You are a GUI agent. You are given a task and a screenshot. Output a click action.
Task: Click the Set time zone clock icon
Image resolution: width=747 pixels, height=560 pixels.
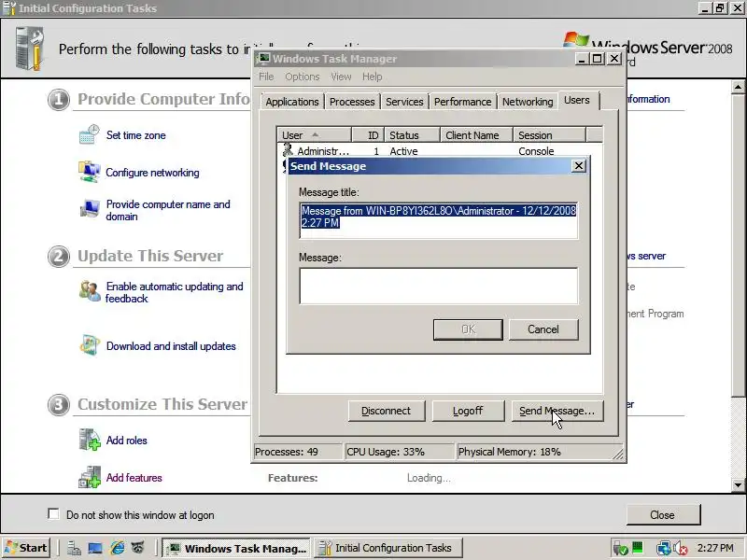point(89,134)
